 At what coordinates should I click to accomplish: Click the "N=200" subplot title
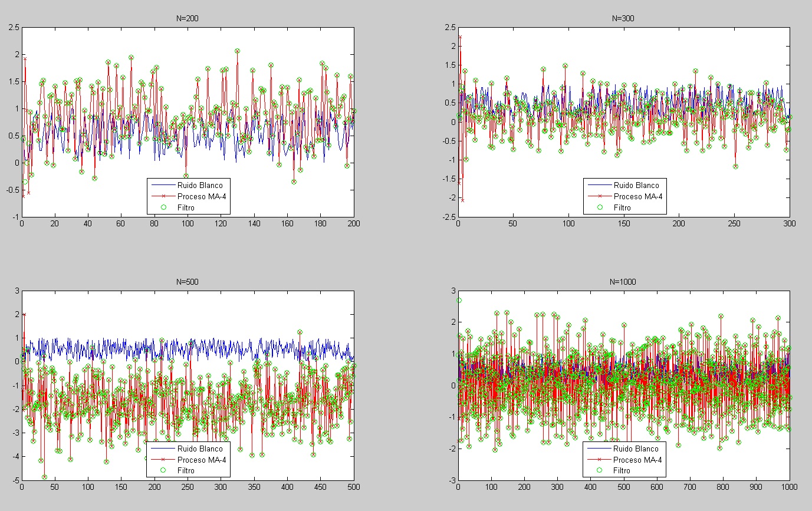[188, 18]
